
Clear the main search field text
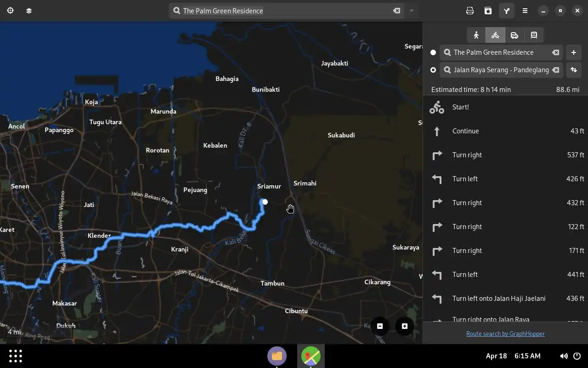[396, 11]
